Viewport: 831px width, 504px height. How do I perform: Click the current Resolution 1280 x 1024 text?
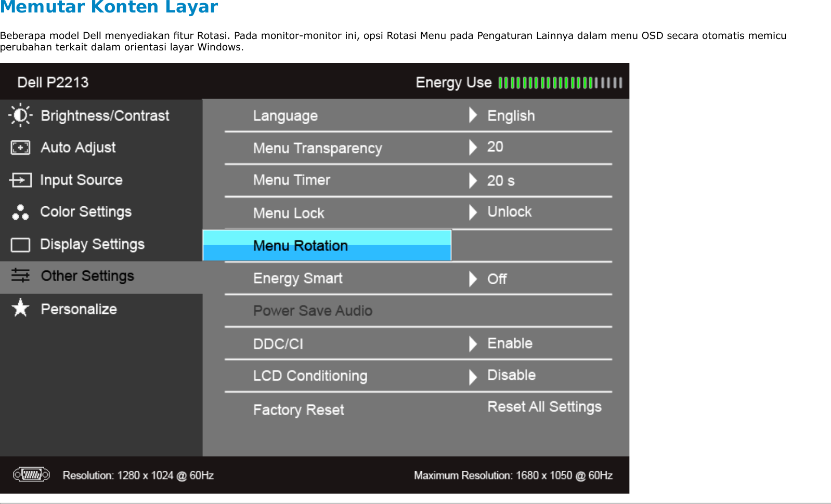pyautogui.click(x=138, y=475)
